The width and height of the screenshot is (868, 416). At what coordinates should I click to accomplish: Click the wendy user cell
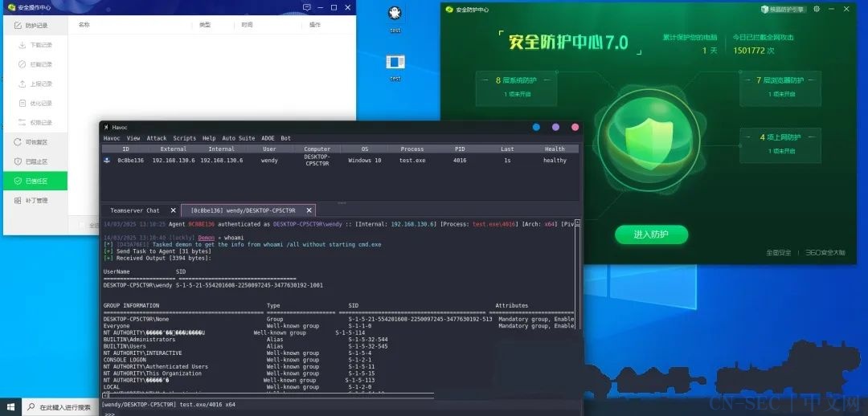[269, 161]
